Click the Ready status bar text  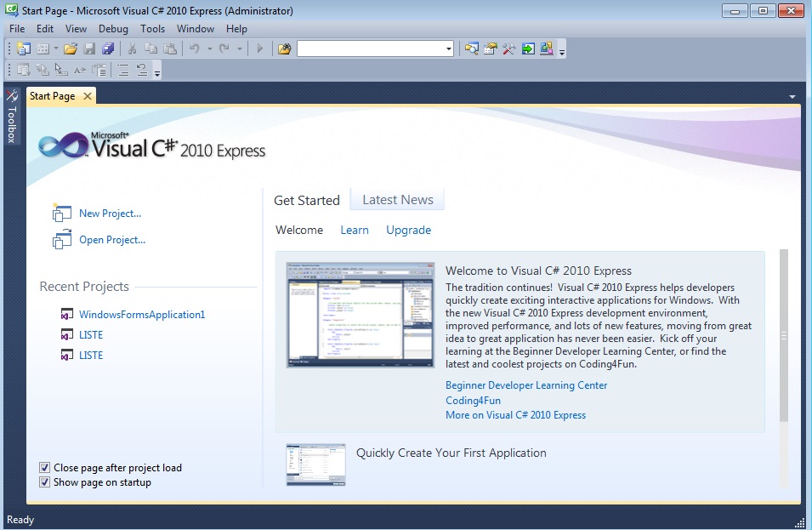(20, 520)
